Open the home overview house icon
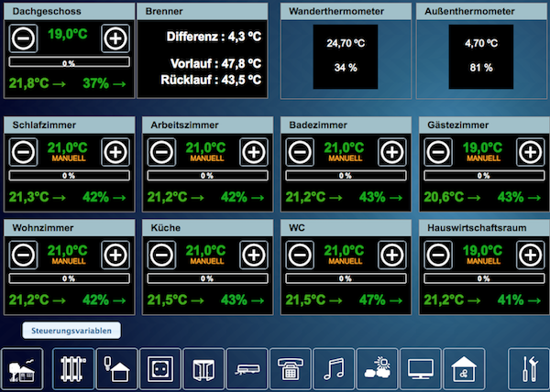Viewport: 550px width, 392px height. 22,369
